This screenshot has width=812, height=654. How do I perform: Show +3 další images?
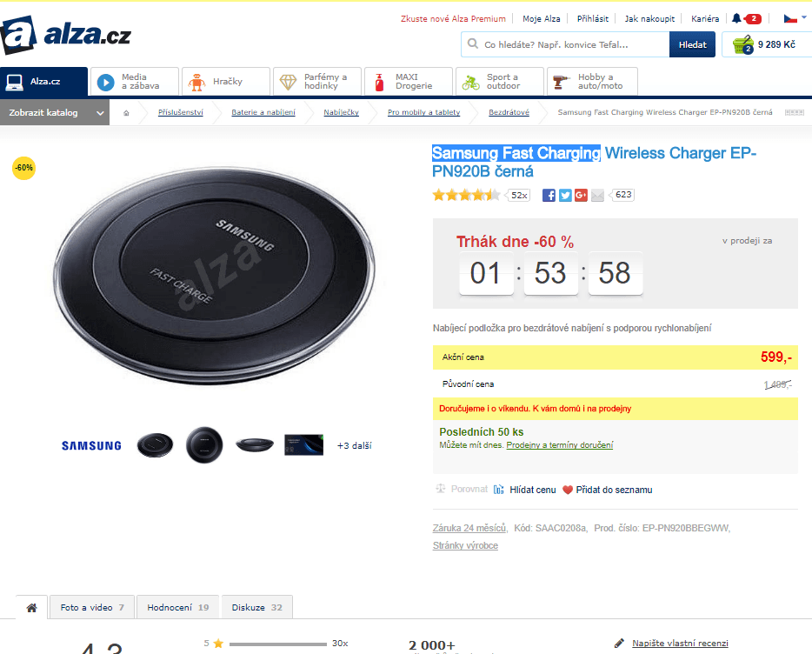(x=354, y=445)
